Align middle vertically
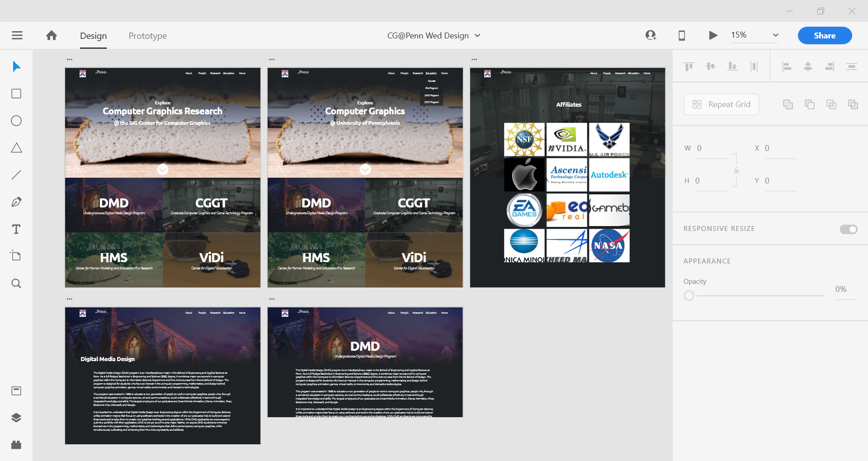This screenshot has width=868, height=461. (x=711, y=66)
